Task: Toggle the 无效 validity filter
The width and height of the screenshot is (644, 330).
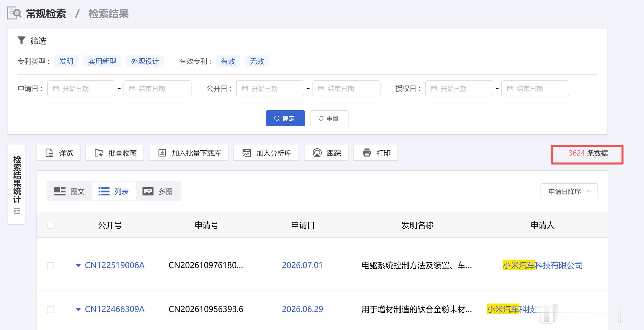Action: (x=257, y=61)
